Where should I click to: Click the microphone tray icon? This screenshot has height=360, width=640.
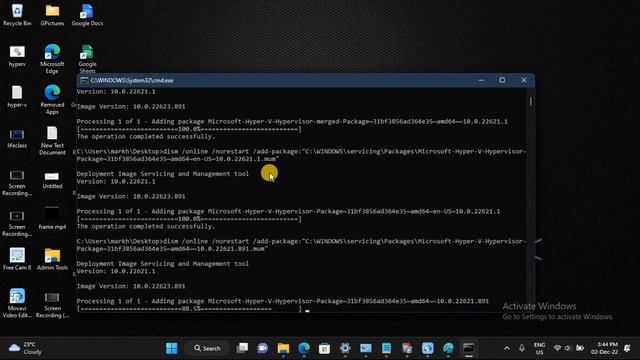click(x=522, y=348)
